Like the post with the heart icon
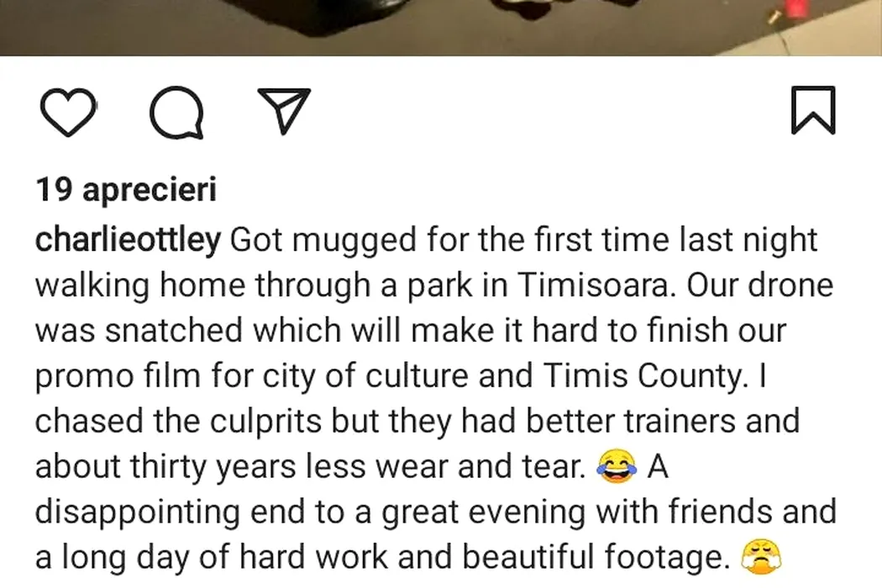The image size is (882, 588). [67, 112]
